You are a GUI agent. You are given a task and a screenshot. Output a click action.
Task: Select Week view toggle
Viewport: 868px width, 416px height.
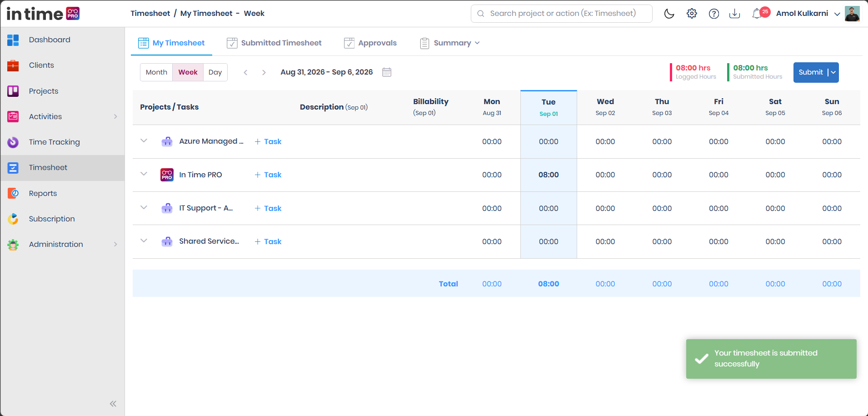coord(188,72)
